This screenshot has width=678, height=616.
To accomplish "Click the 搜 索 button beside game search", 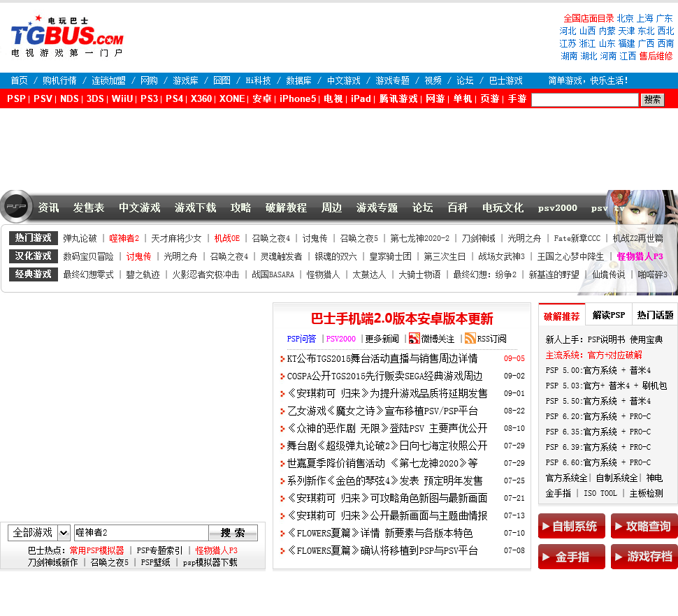I will pos(233,533).
